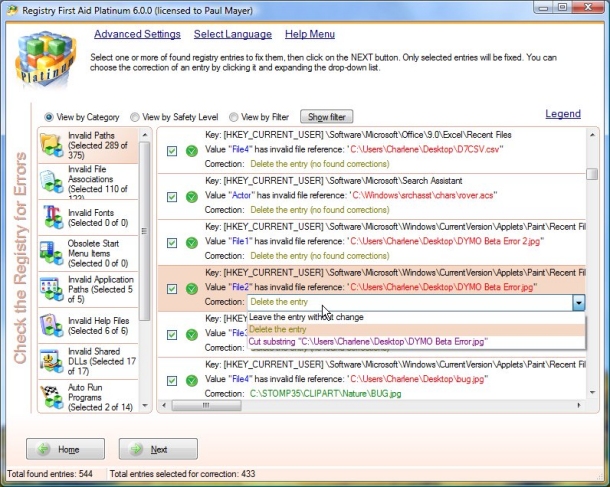The image size is (610, 487).
Task: Click green safety icon for bug.jpg entry
Action: click(x=191, y=380)
